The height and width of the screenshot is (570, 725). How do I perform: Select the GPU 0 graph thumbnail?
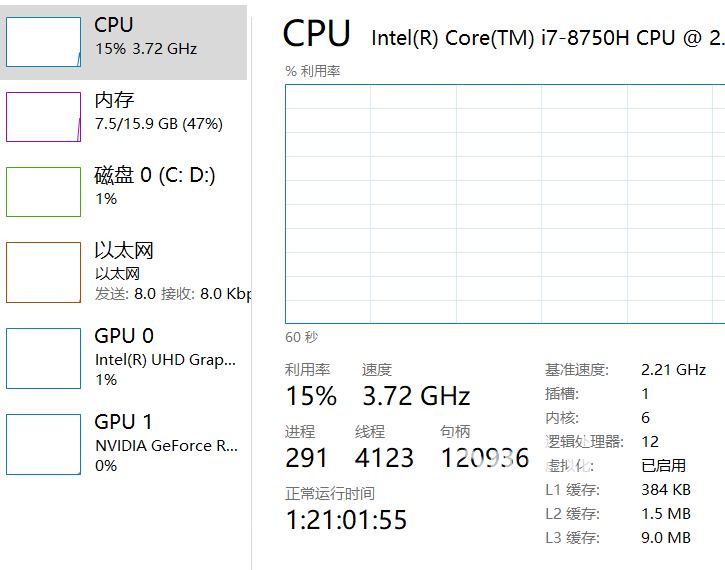(x=43, y=358)
